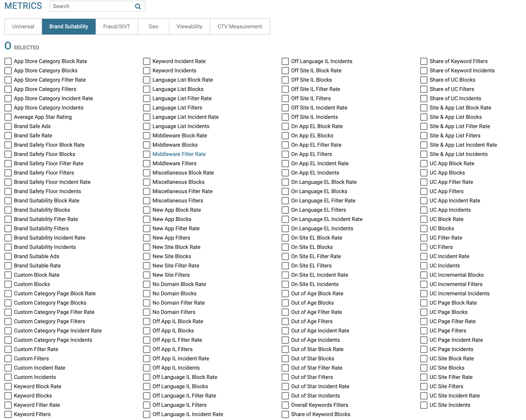Enable the Brand Safe Ads checkbox
Image resolution: width=526 pixels, height=420 pixels.
8,126
